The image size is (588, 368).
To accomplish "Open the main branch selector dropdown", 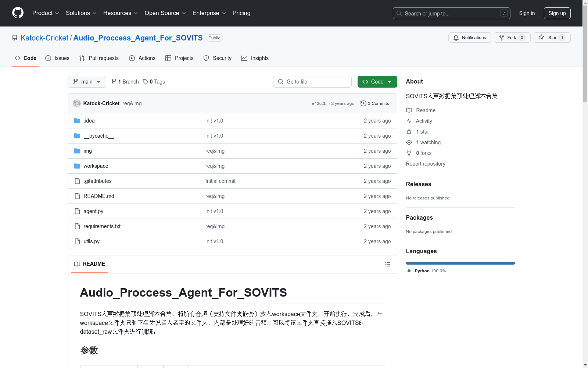I will (87, 82).
